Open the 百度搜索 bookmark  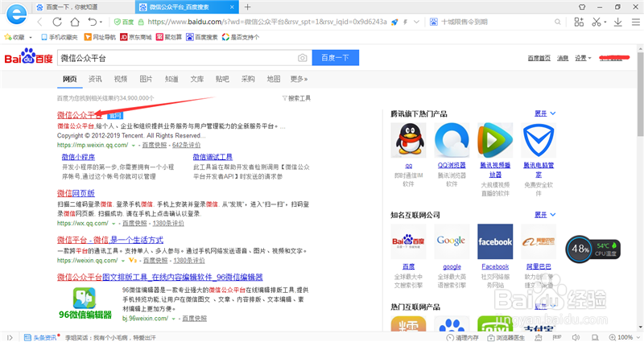(202, 37)
